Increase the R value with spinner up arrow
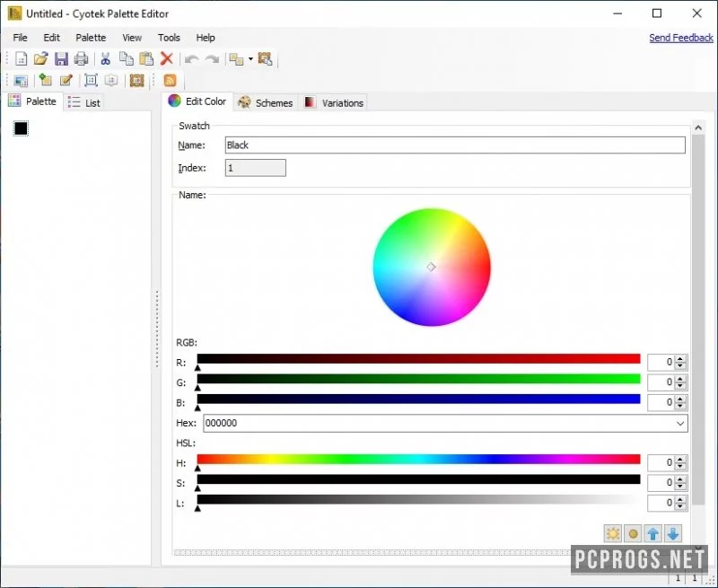 681,358
